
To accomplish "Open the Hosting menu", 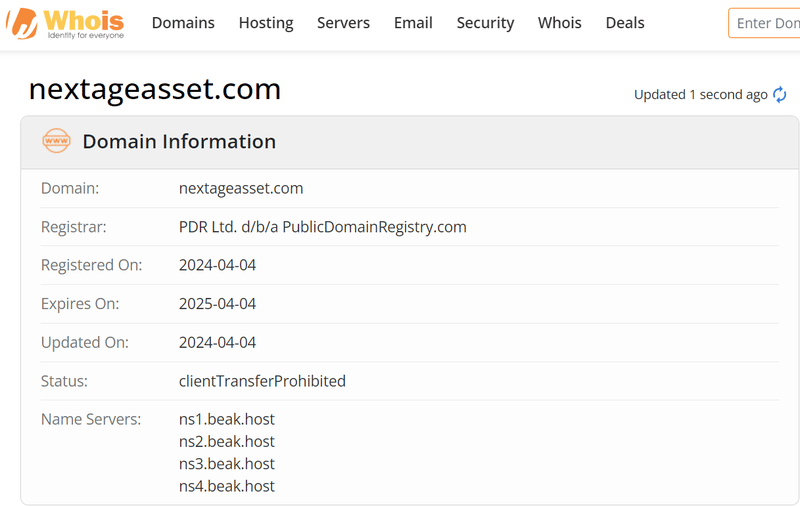I will [266, 23].
